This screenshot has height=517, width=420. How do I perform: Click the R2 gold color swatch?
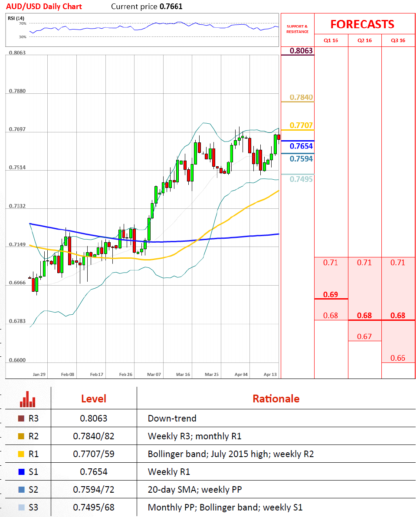click(21, 436)
